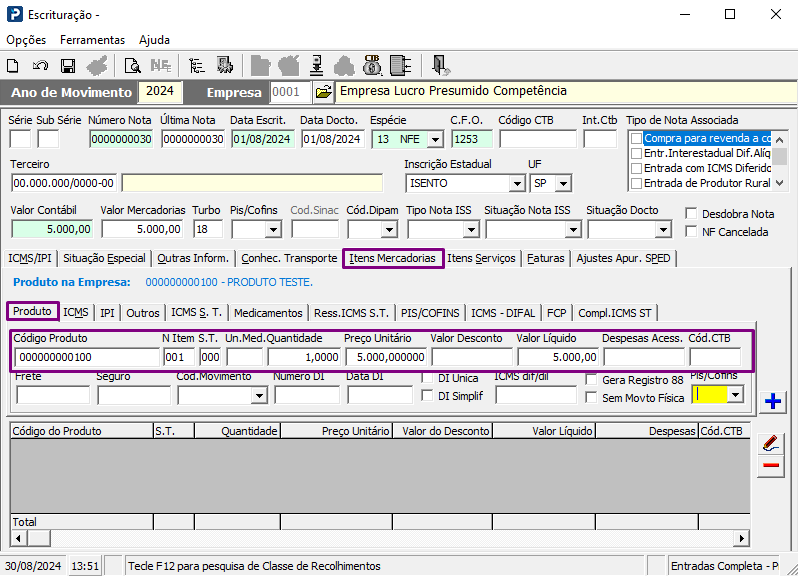Viewport: 798px width, 576px height.
Task: Switch to the PIS/COFINS item sub-tab
Action: [429, 312]
